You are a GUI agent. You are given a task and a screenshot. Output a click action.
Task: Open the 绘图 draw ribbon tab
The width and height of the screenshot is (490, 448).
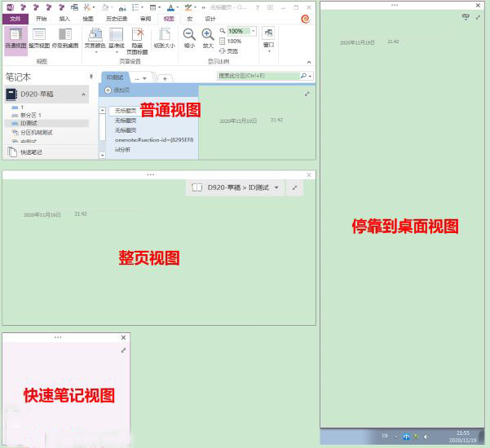(x=88, y=19)
